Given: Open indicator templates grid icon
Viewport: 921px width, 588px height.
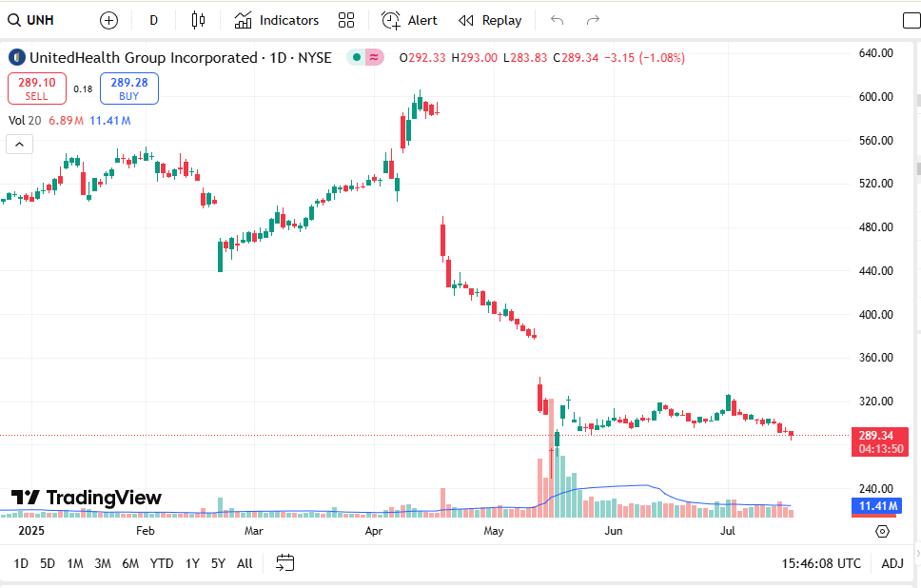Looking at the screenshot, I should point(346,21).
